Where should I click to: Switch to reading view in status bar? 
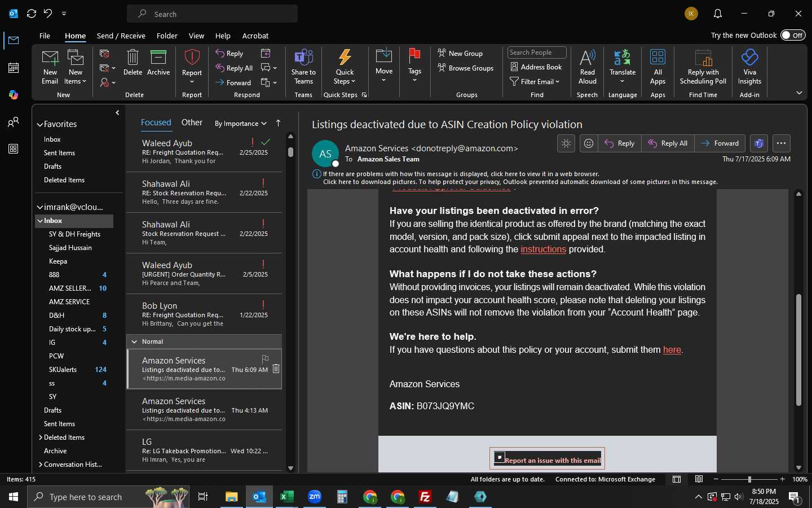point(699,479)
